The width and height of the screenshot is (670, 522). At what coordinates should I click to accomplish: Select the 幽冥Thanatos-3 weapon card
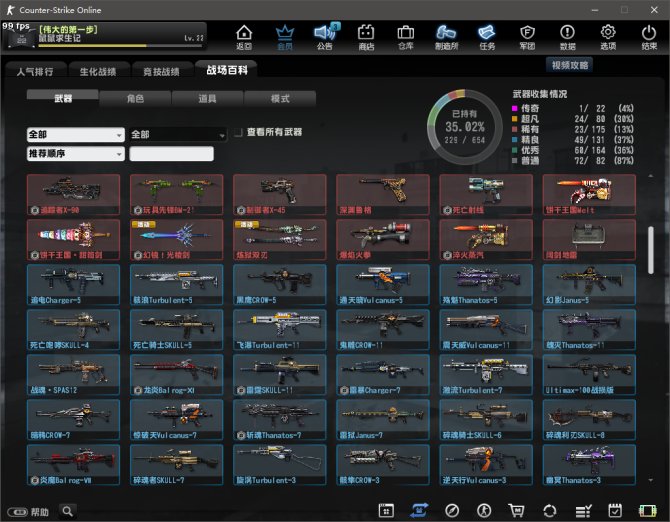589,465
